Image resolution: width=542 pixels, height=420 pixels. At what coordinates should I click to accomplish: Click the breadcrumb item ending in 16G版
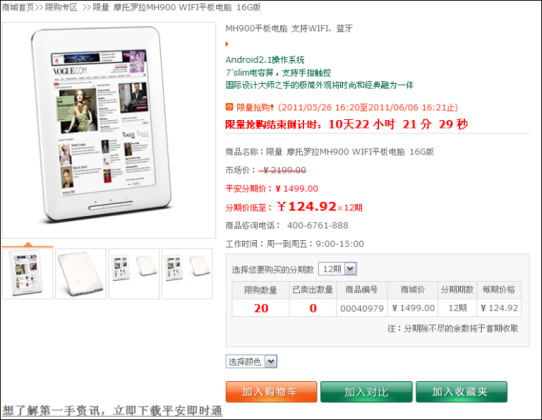click(x=177, y=7)
